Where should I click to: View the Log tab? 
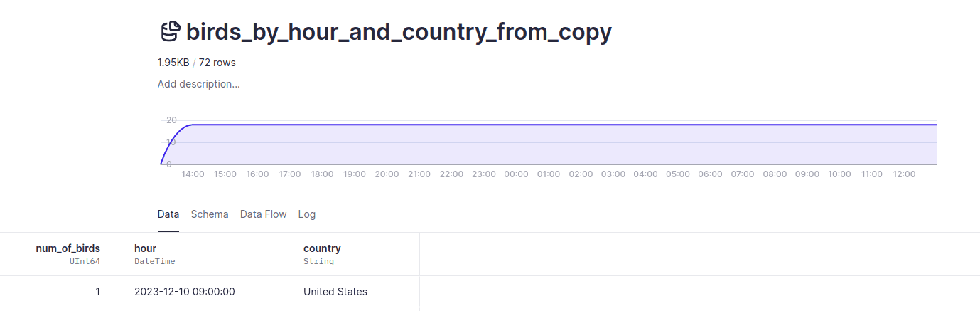[307, 214]
